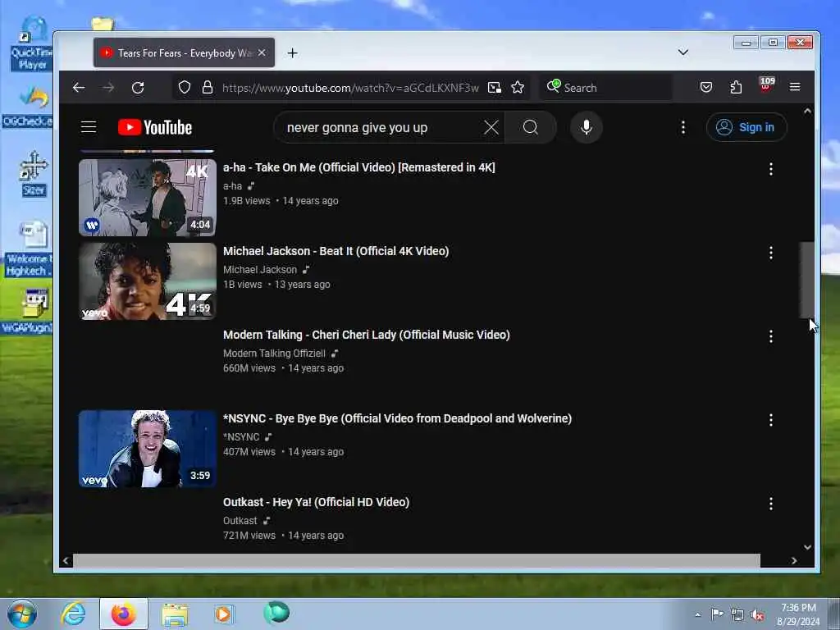Click the YouTube search magnifier button

pyautogui.click(x=531, y=127)
